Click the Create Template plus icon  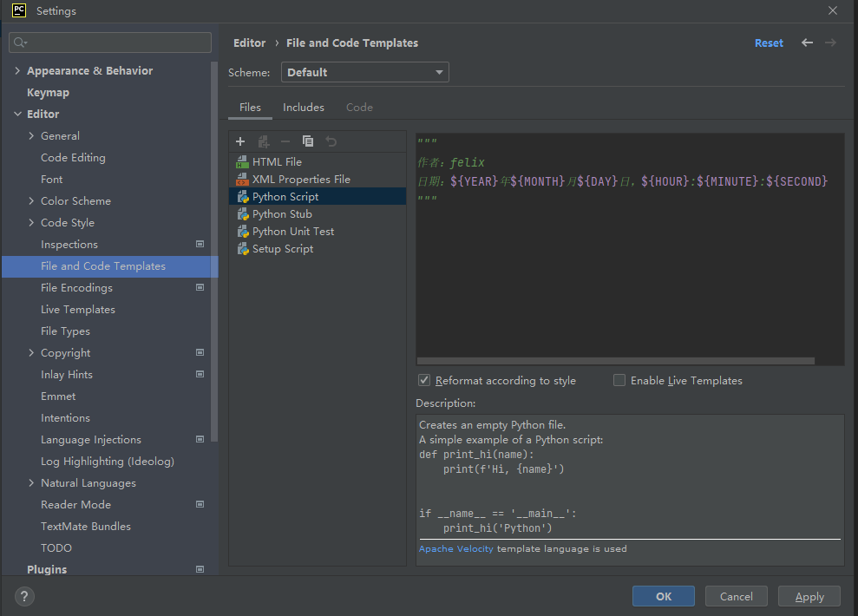click(240, 141)
